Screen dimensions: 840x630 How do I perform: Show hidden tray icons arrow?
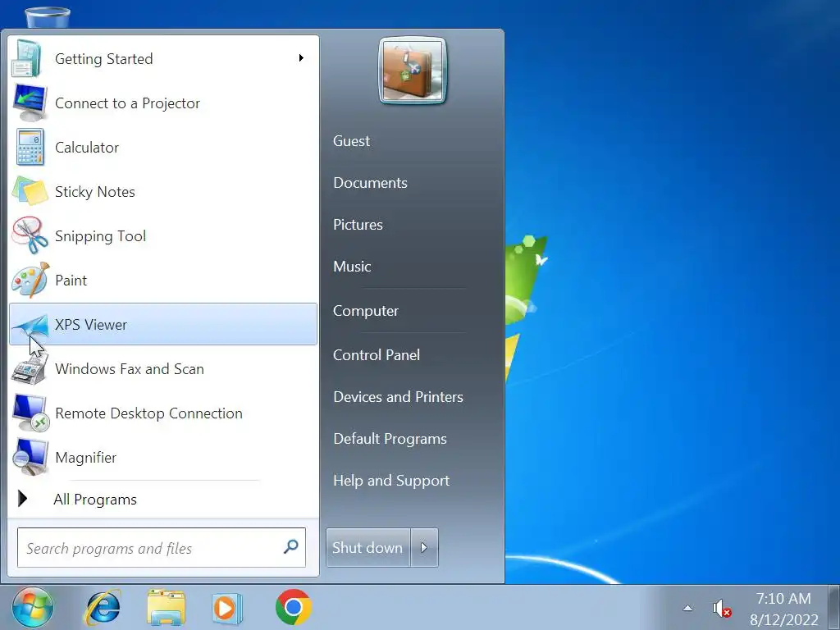tap(687, 608)
